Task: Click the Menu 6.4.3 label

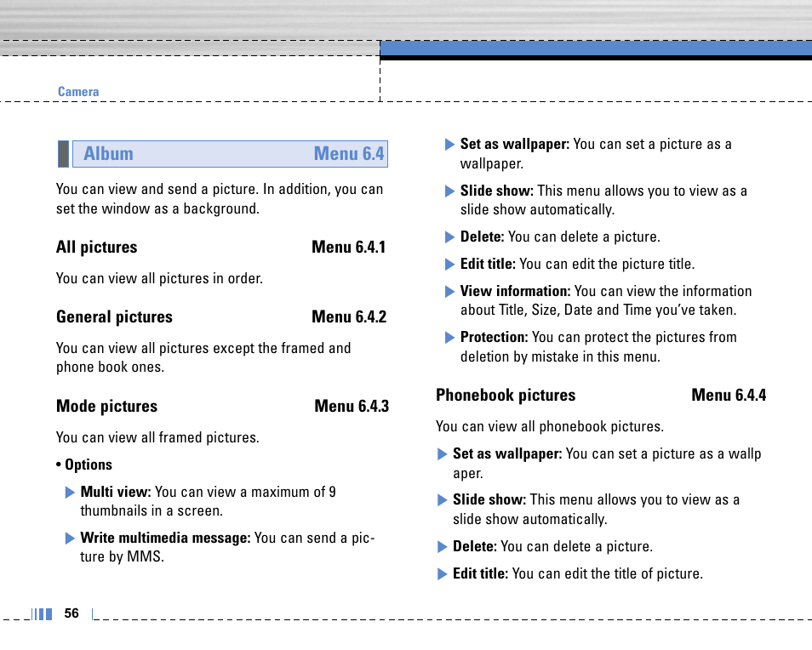Action: (352, 407)
